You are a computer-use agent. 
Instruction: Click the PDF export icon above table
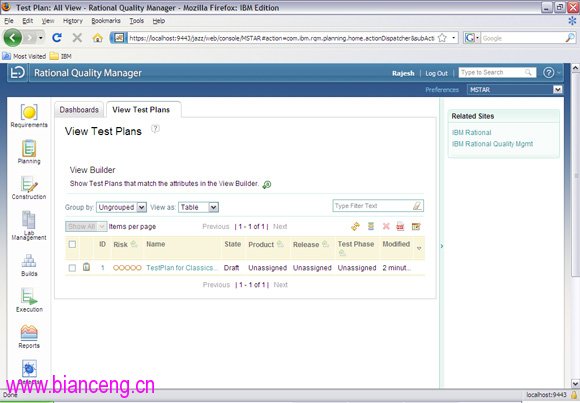click(x=400, y=226)
